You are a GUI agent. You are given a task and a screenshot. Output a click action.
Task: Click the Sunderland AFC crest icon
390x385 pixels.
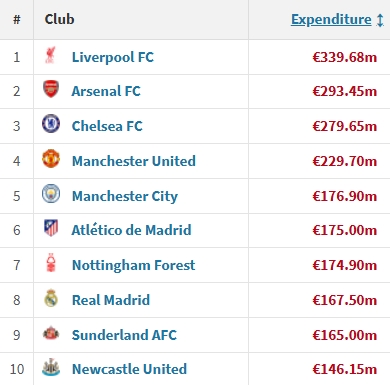(x=51, y=333)
